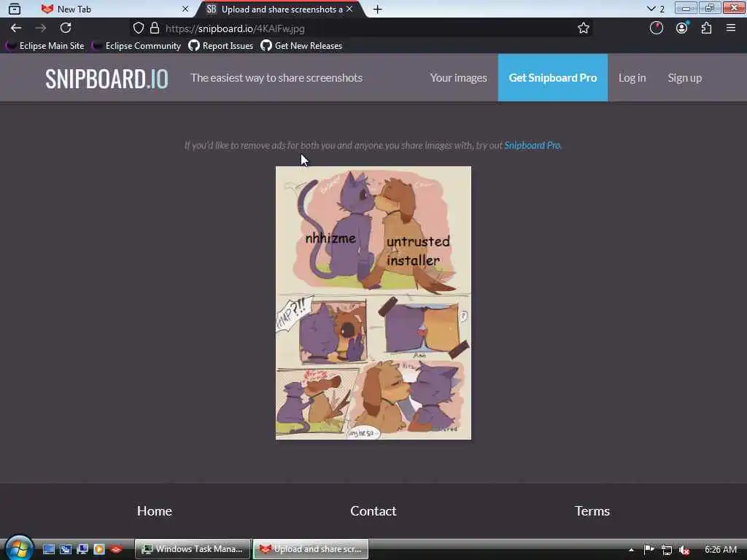
Task: Click Sign up on the site header
Action: [684, 77]
